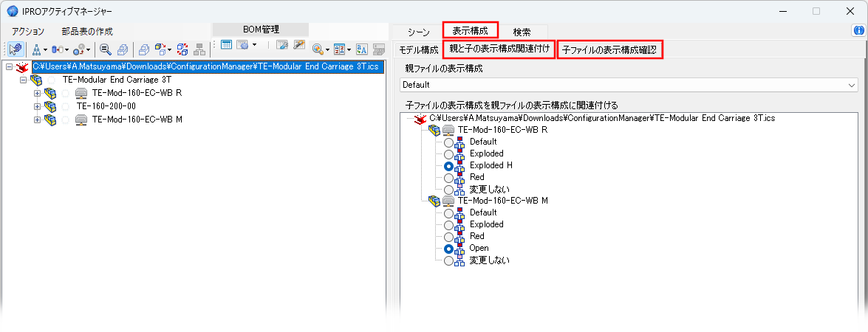
Task: Click the blue cylinder replace-part icon
Action: tap(56, 49)
